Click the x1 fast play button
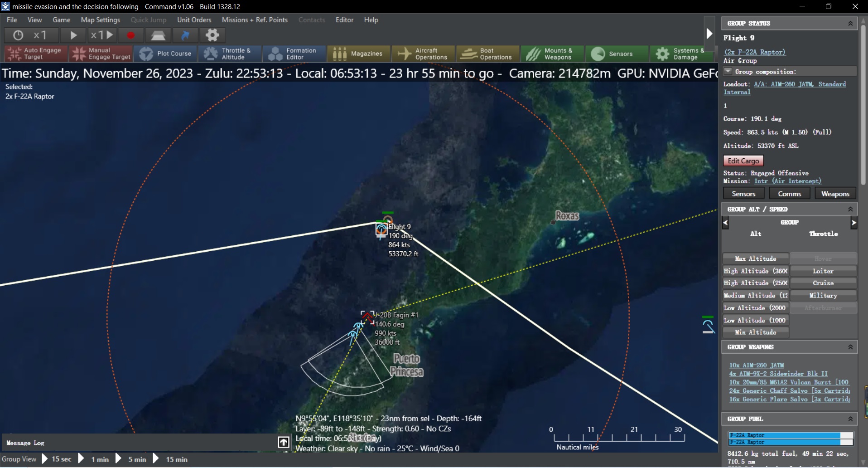 coord(102,35)
